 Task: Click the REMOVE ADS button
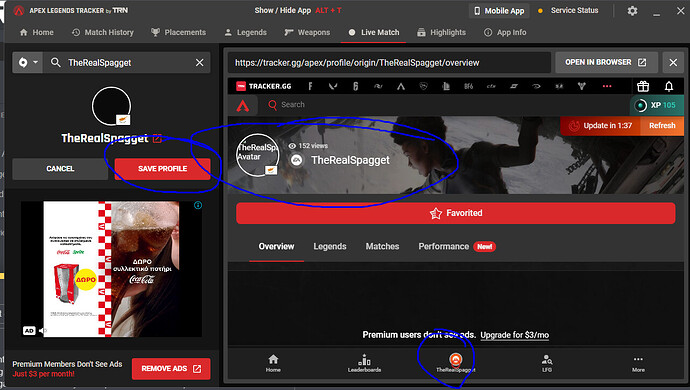[x=171, y=369]
